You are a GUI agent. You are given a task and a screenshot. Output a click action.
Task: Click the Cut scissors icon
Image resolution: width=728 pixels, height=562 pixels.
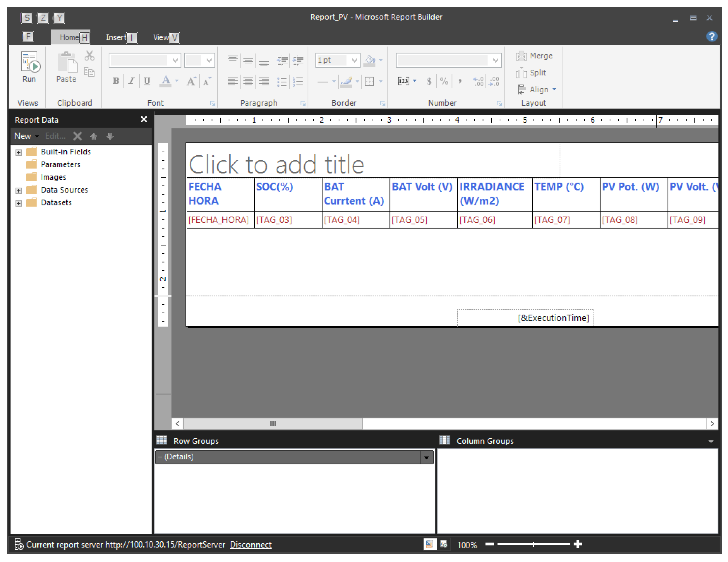[89, 55]
